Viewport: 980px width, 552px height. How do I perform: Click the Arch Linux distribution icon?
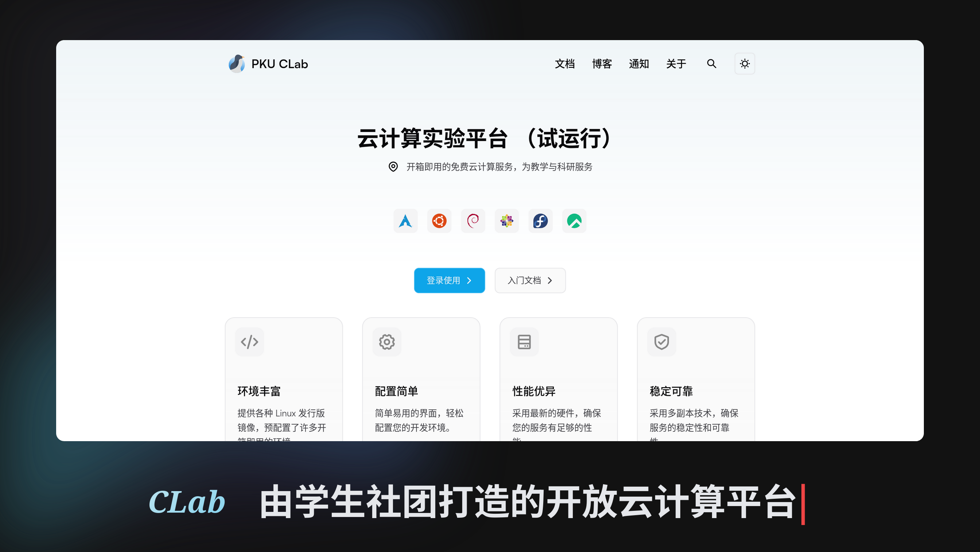[405, 221]
